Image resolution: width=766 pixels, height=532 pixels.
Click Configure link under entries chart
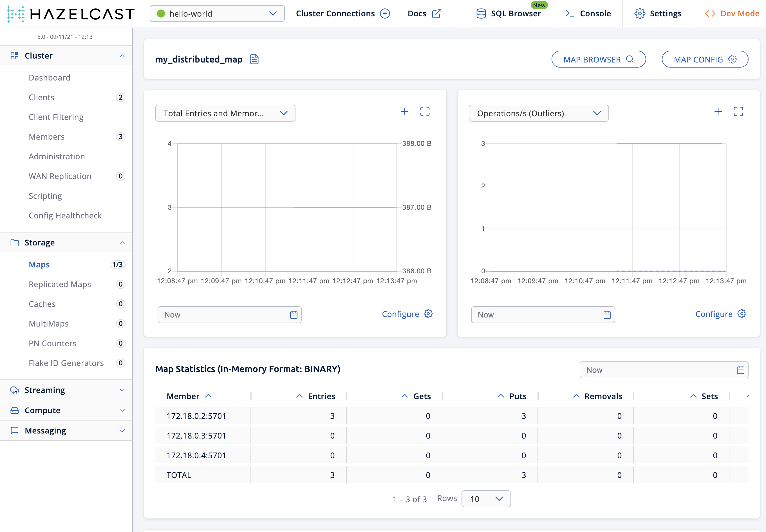(x=407, y=314)
